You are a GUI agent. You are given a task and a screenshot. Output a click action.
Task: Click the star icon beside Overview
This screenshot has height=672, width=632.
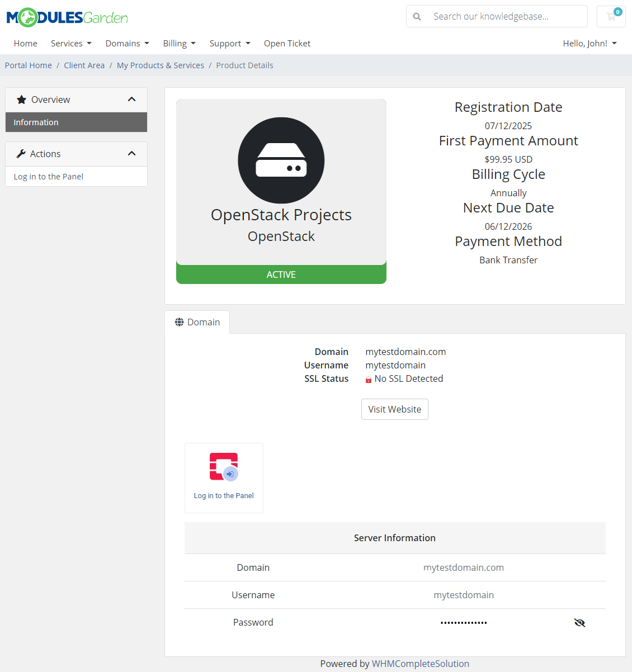pos(22,99)
